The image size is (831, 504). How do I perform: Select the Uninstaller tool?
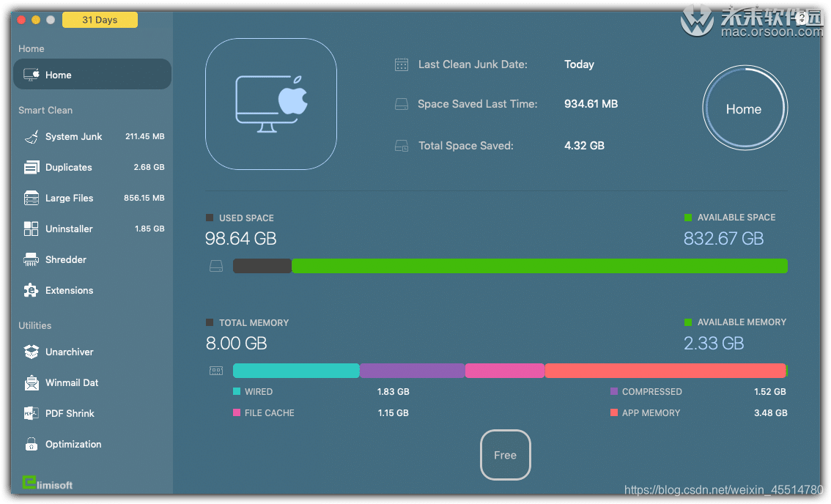70,229
